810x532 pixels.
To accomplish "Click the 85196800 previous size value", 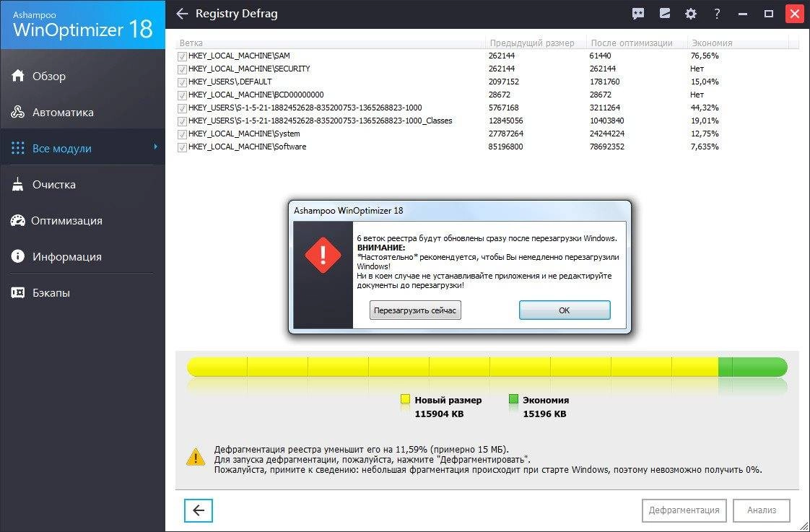I will tap(506, 147).
